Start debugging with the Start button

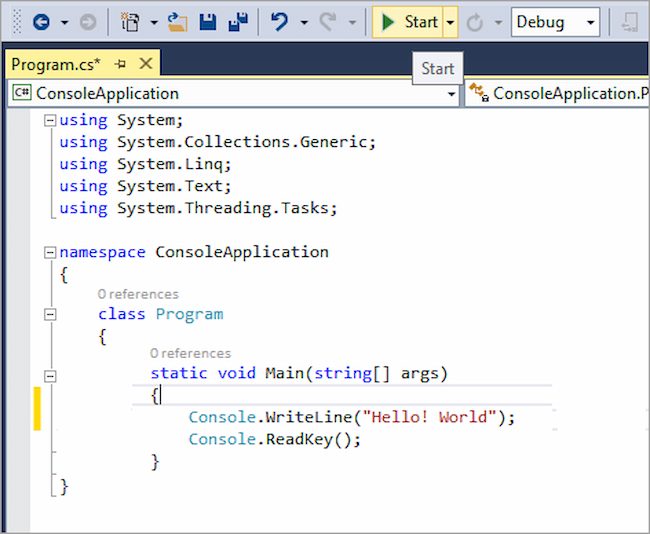click(408, 21)
